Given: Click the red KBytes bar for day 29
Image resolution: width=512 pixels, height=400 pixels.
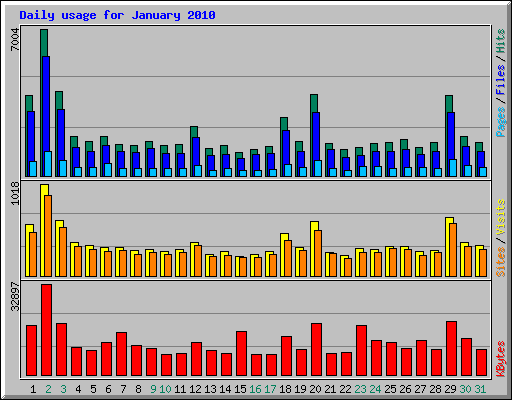Looking at the screenshot, I should [451, 349].
